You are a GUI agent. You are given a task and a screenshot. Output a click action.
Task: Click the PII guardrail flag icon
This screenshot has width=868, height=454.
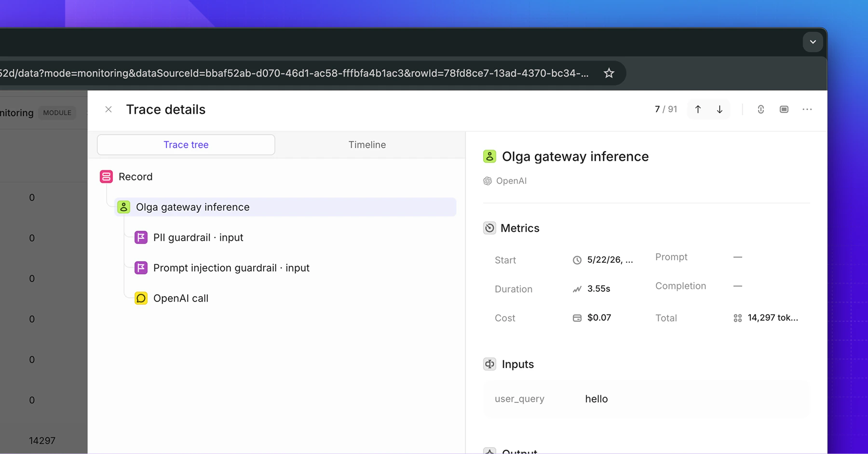[x=141, y=237]
